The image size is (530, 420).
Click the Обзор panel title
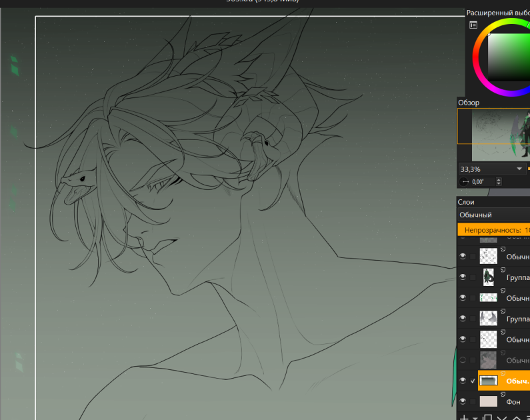click(x=469, y=103)
